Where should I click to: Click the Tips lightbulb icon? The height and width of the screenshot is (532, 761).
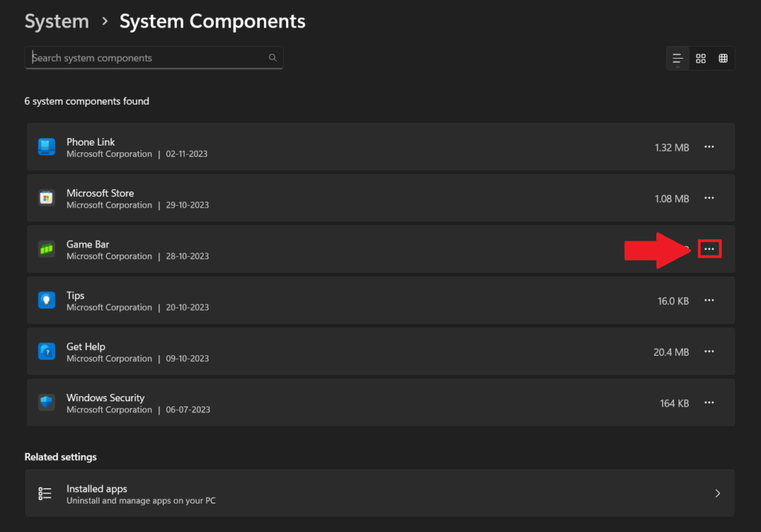tap(46, 300)
